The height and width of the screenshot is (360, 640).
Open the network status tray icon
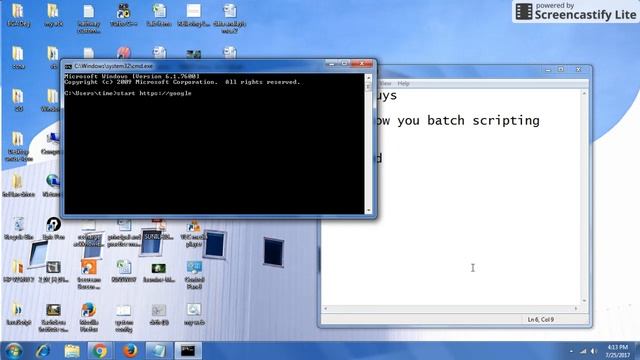tap(583, 351)
